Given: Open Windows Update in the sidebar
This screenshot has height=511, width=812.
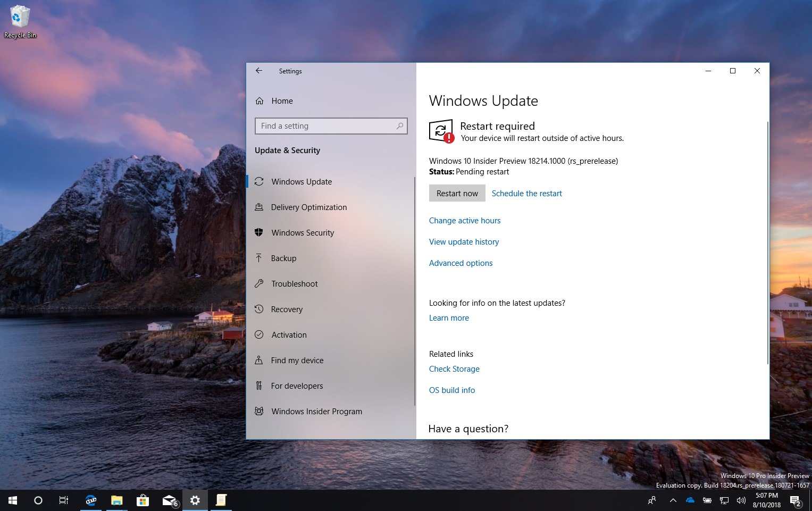Looking at the screenshot, I should (301, 181).
